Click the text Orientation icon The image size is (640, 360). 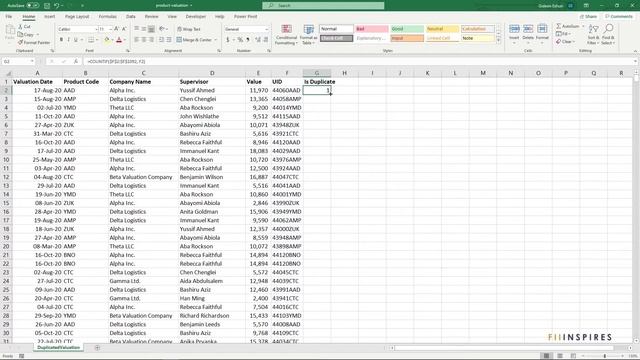tap(162, 29)
